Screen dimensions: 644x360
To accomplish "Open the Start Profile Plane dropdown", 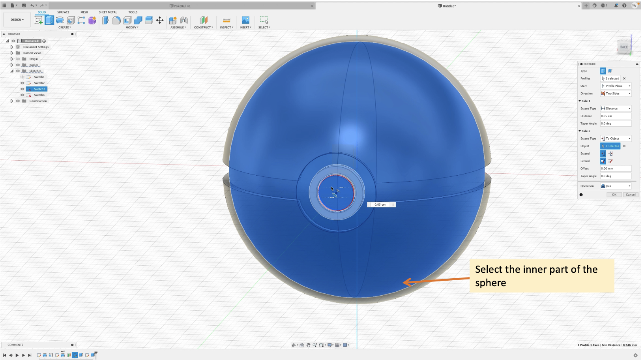I will point(616,86).
